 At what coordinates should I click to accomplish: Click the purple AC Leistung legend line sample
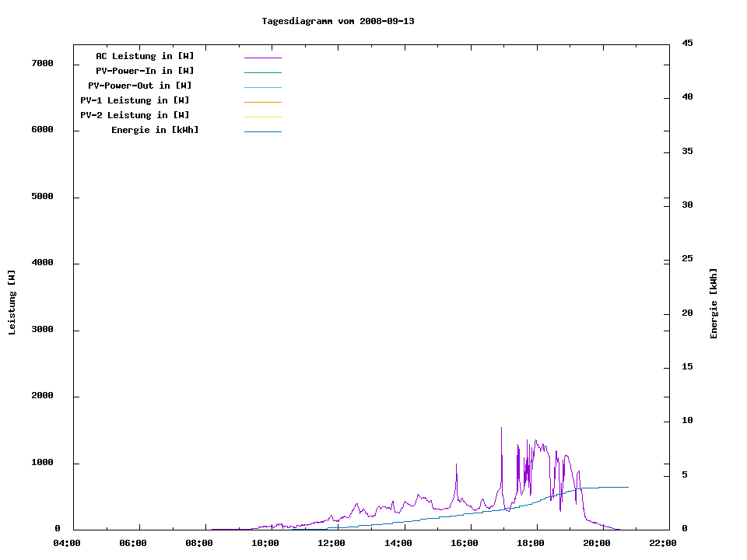pyautogui.click(x=262, y=58)
